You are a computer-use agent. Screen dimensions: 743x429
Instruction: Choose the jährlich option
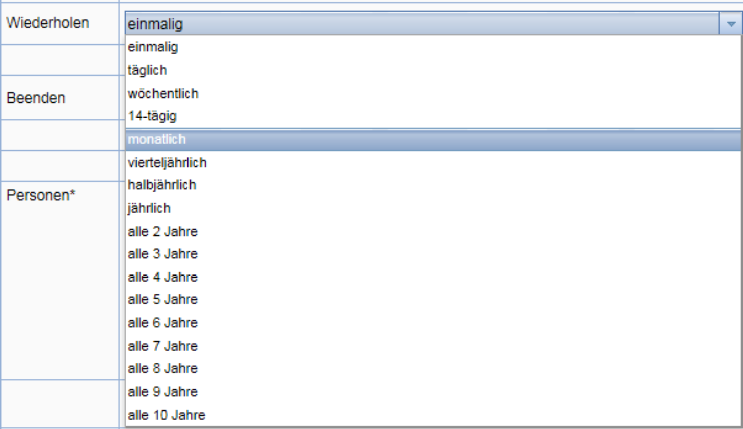[x=433, y=208]
